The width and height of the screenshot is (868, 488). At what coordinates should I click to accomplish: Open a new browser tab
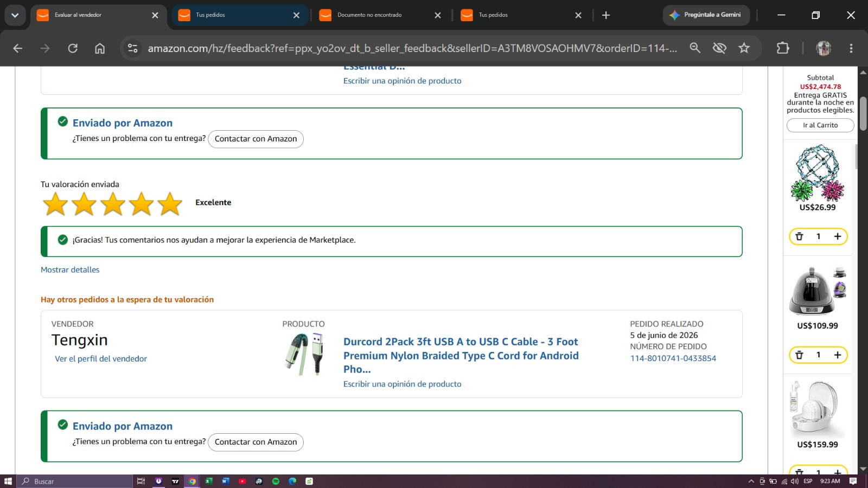tap(606, 15)
